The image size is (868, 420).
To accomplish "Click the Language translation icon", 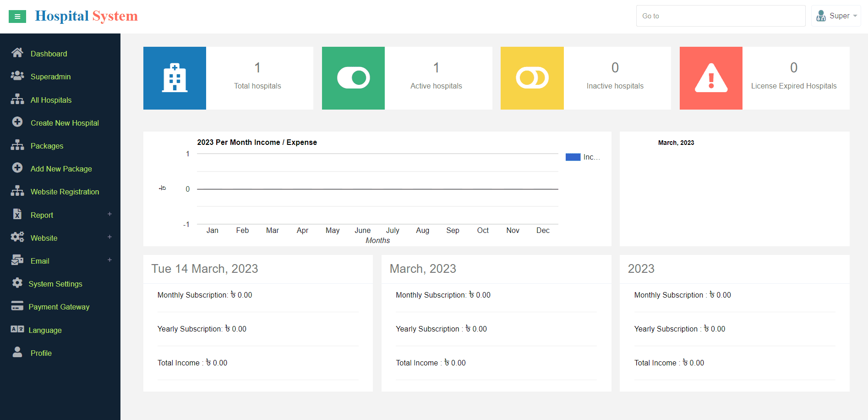I will tap(17, 330).
